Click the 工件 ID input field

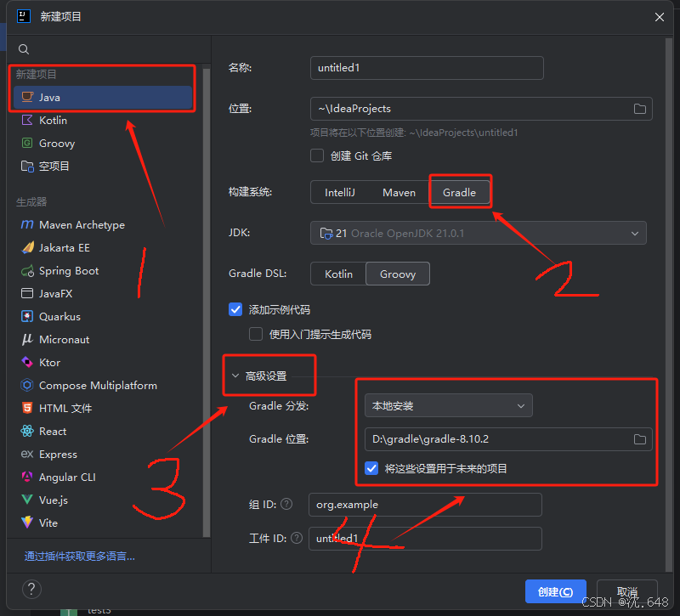[425, 539]
